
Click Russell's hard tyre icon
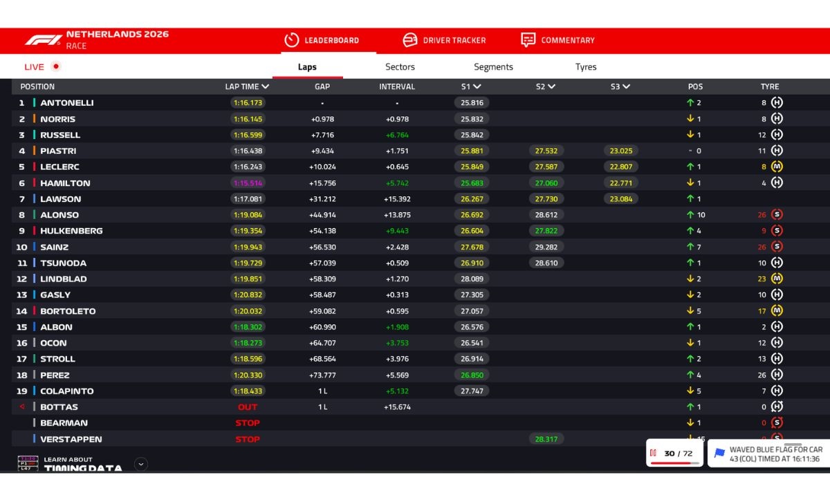[777, 135]
